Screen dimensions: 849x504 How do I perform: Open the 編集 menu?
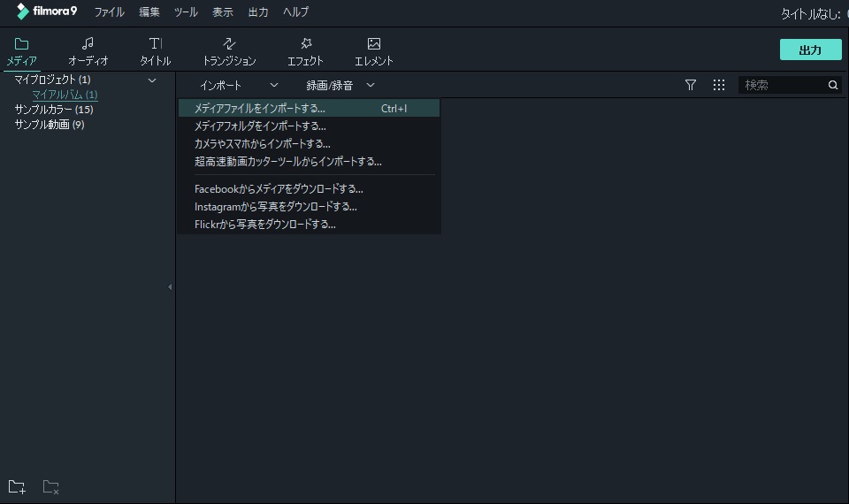[x=149, y=11]
